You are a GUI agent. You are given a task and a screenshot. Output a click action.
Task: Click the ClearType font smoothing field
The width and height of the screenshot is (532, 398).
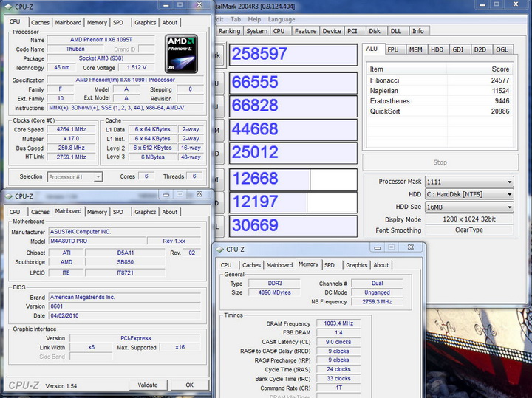469,230
